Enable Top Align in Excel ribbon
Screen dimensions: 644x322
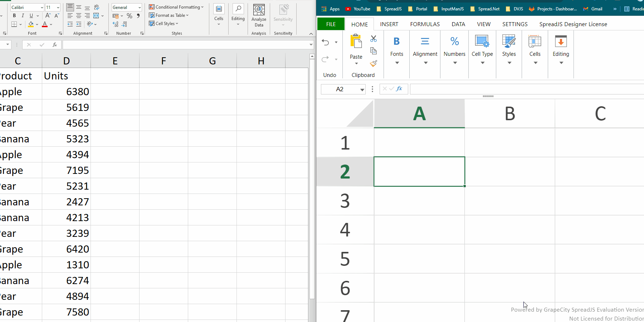click(x=70, y=7)
